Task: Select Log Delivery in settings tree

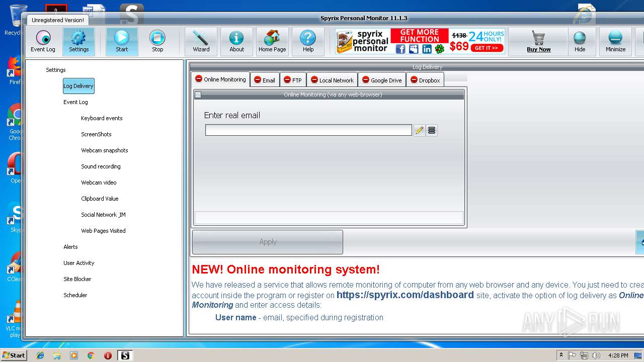Action: [x=78, y=86]
